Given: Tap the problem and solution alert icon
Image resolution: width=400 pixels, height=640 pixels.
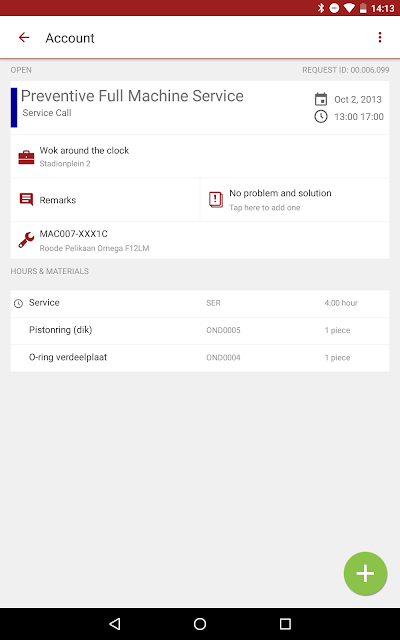Looking at the screenshot, I should (216, 200).
